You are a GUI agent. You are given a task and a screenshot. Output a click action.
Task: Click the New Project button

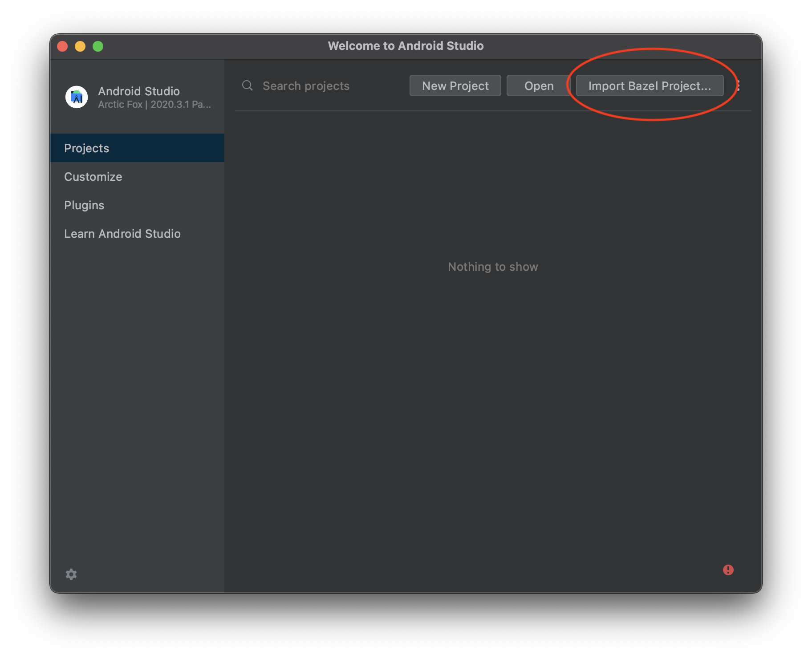click(x=455, y=85)
